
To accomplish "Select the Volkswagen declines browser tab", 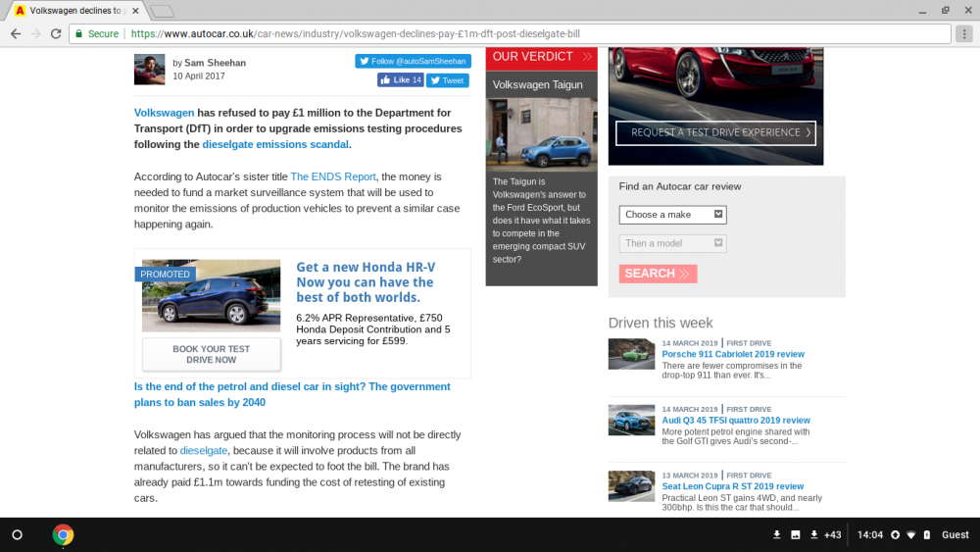I will point(75,11).
